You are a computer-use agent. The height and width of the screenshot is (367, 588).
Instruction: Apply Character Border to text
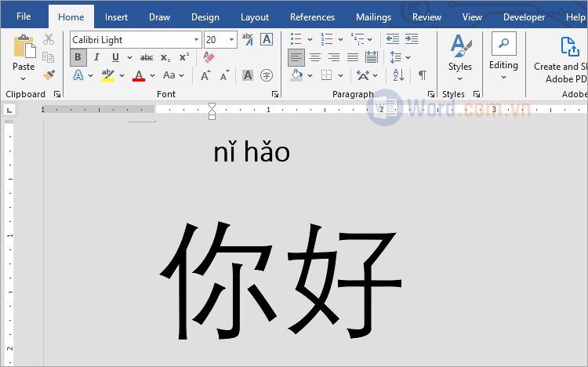pyautogui.click(x=267, y=39)
